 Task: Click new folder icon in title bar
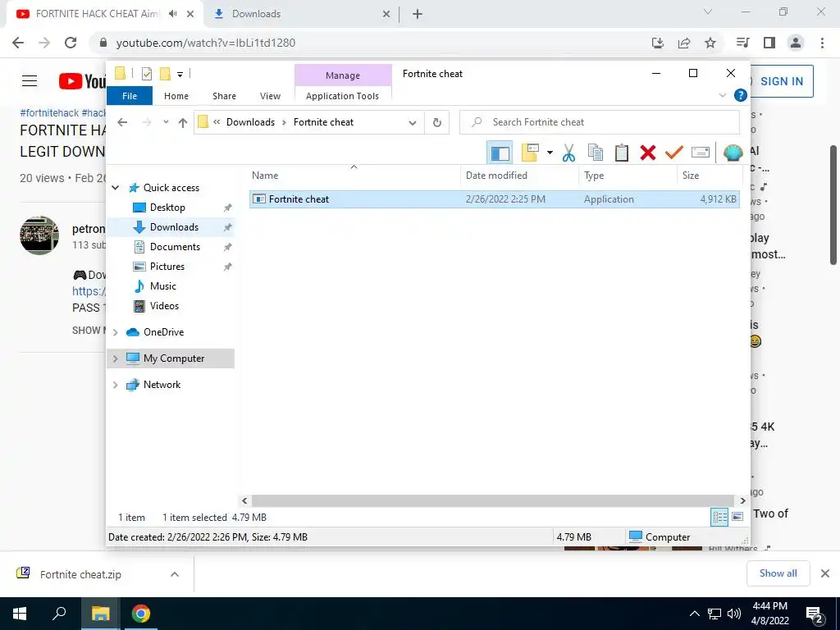coord(165,74)
